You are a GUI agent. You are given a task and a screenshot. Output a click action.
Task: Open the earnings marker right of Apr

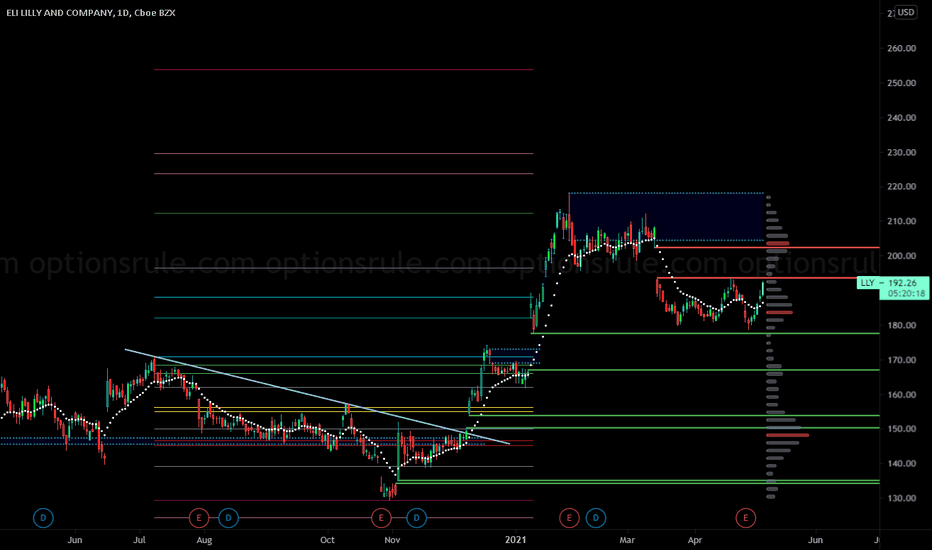point(745,518)
